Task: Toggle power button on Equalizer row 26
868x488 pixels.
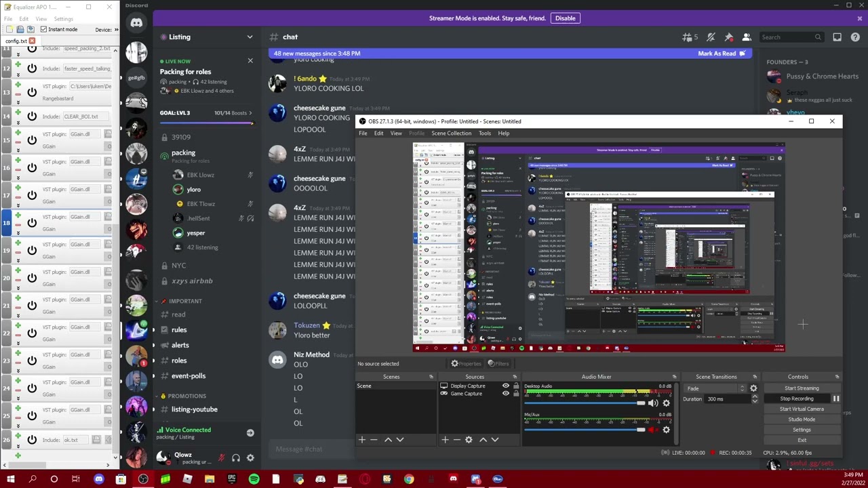Action: (32, 440)
